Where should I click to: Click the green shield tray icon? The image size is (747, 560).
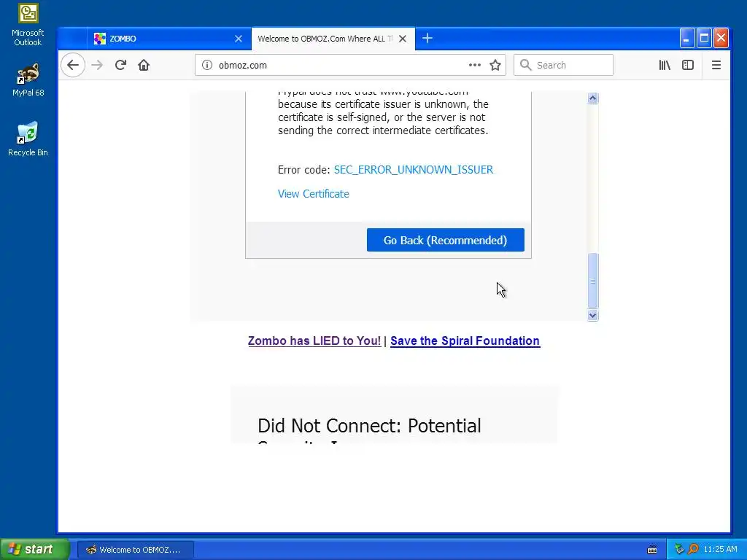tap(679, 550)
